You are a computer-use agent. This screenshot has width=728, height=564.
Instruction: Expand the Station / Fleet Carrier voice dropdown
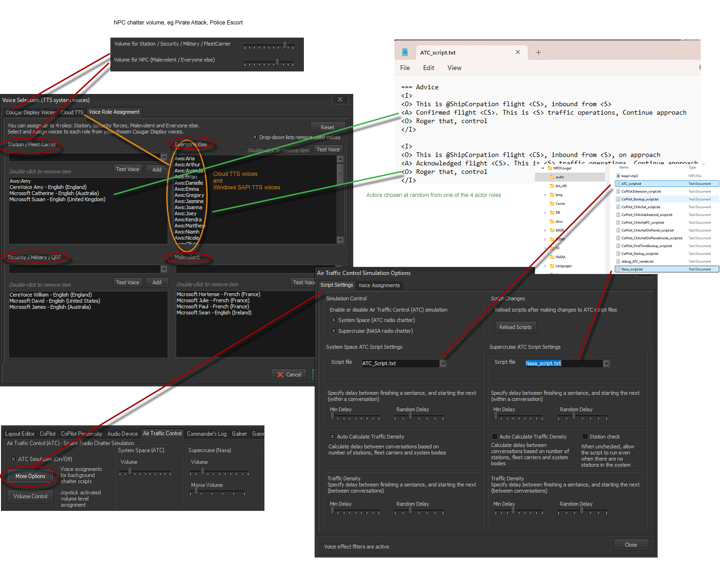[163, 157]
